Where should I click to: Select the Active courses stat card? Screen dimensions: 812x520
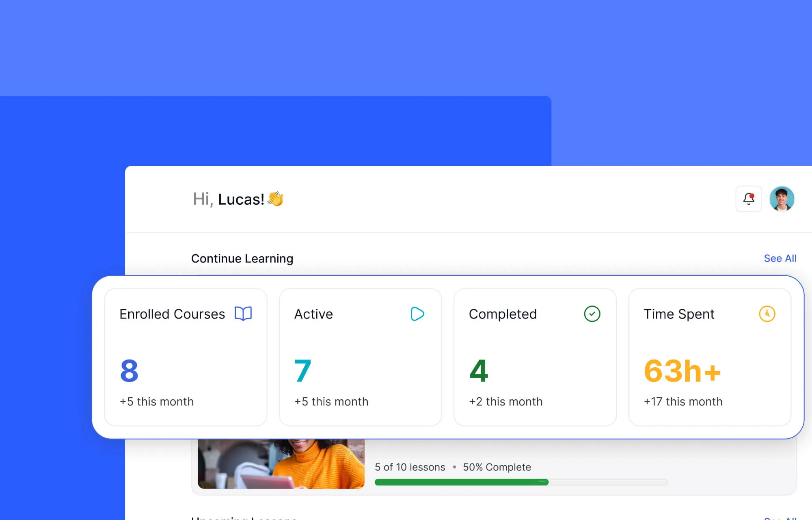pyautogui.click(x=360, y=357)
